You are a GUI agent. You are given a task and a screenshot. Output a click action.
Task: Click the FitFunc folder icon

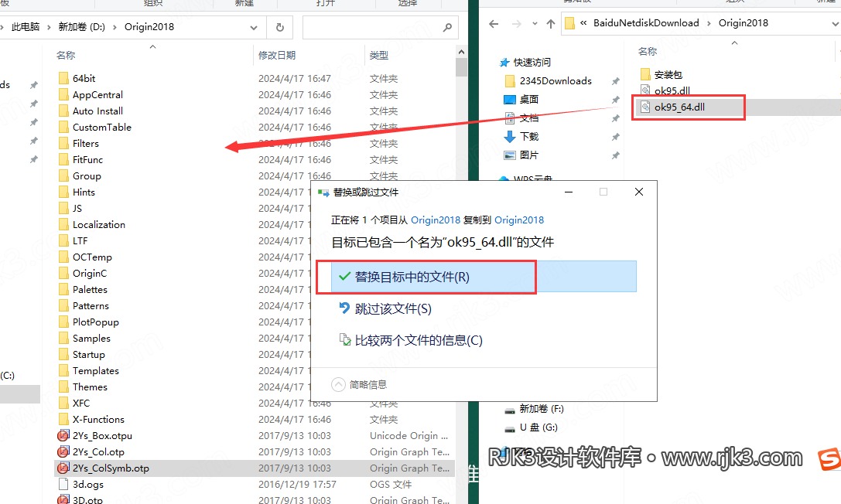(x=63, y=159)
